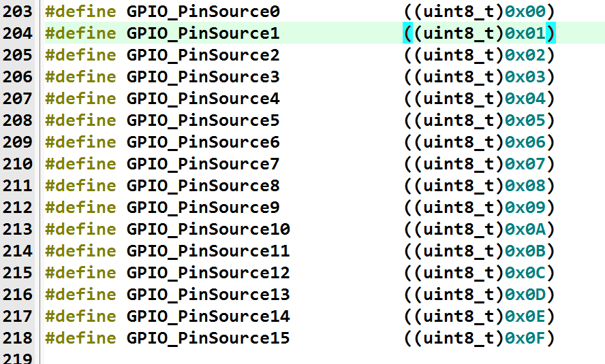This screenshot has width=605, height=364.
Task: Click #define keyword on line 215
Action: (x=80, y=273)
